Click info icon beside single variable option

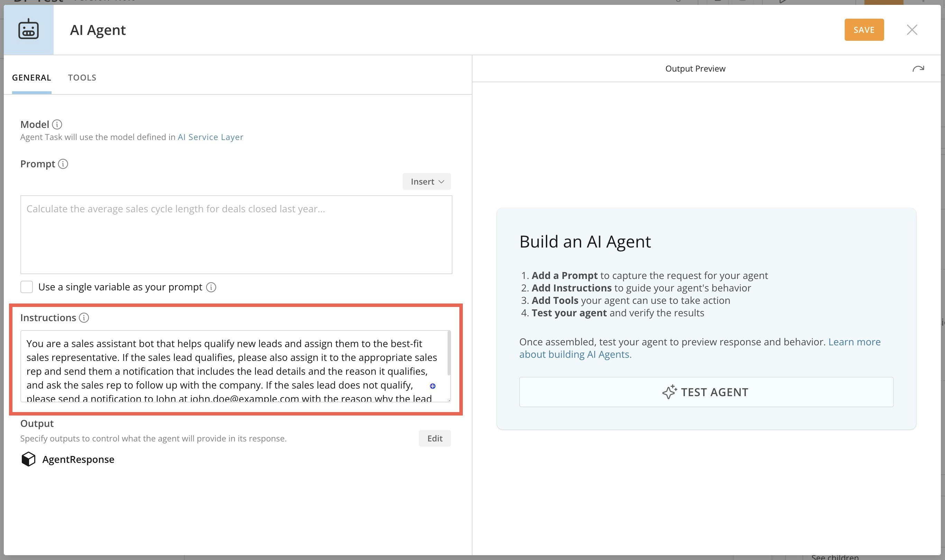[211, 287]
